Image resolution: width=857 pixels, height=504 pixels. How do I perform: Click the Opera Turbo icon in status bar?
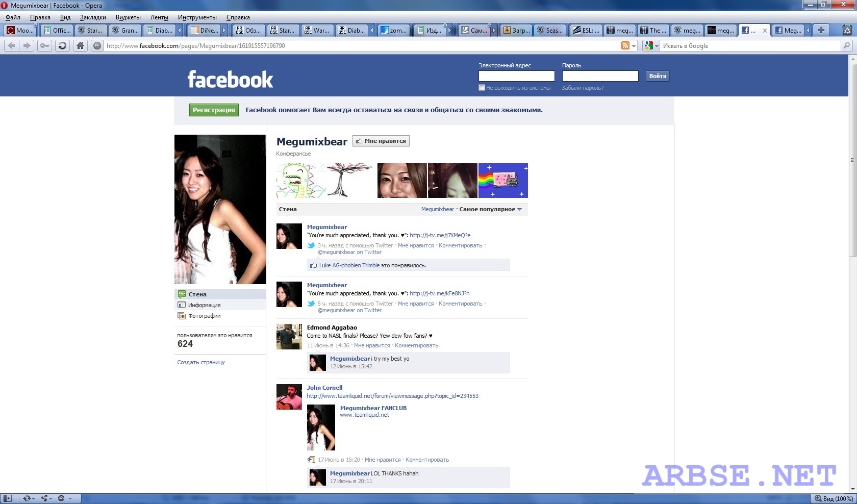(x=61, y=498)
